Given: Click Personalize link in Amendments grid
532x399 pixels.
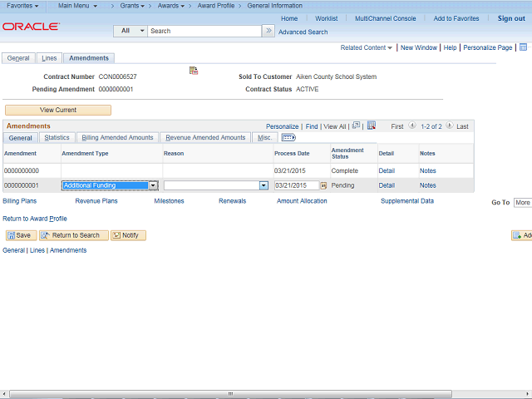Looking at the screenshot, I should pos(282,126).
